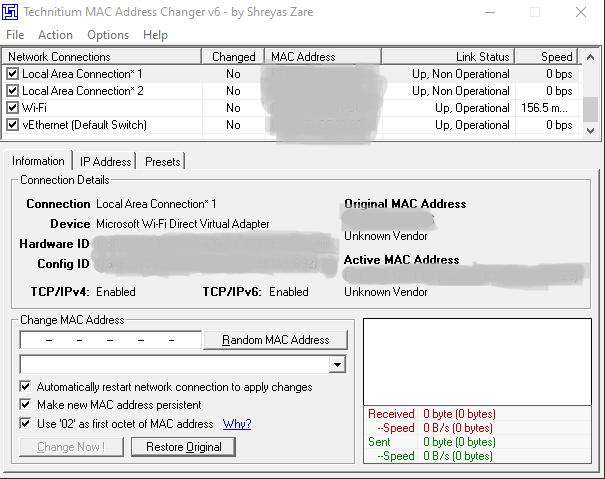The width and height of the screenshot is (605, 479).
Task: Switch to the IP Address tab
Action: click(105, 161)
